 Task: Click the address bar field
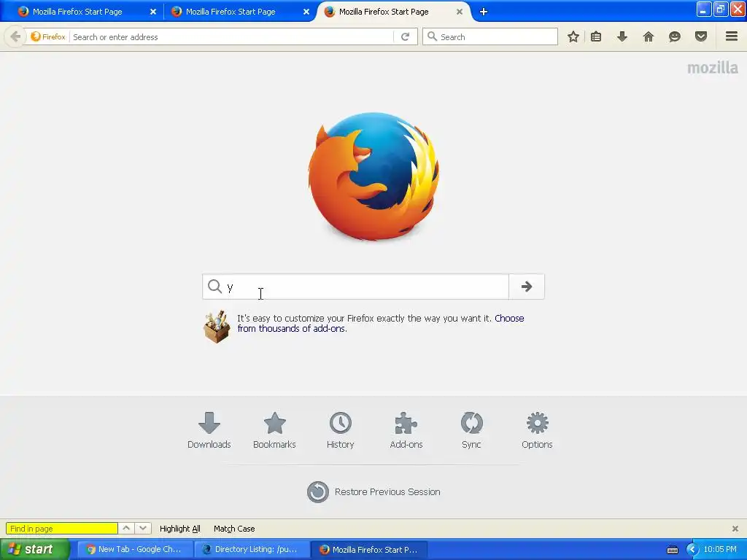coord(233,36)
